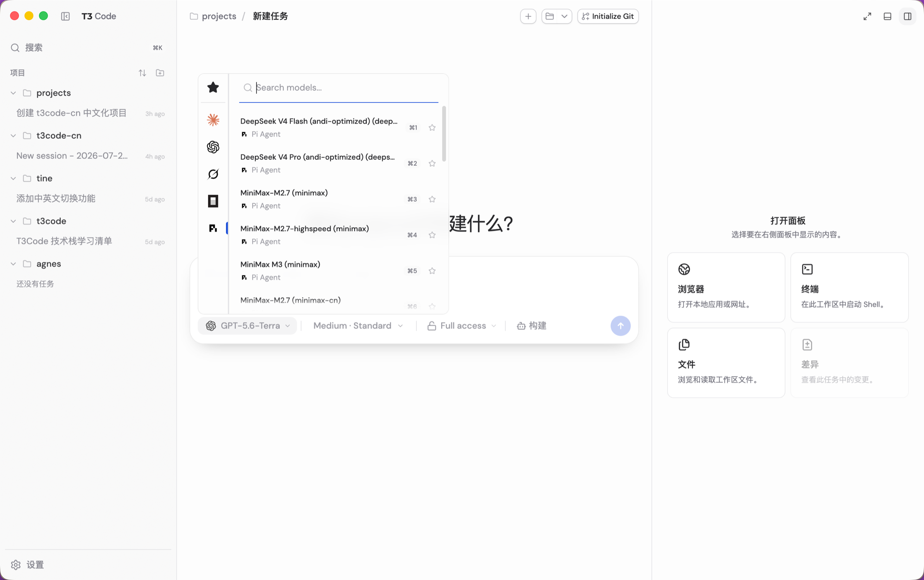Open task T3Code 技术栈学习清单
The width and height of the screenshot is (924, 580).
(88, 241)
